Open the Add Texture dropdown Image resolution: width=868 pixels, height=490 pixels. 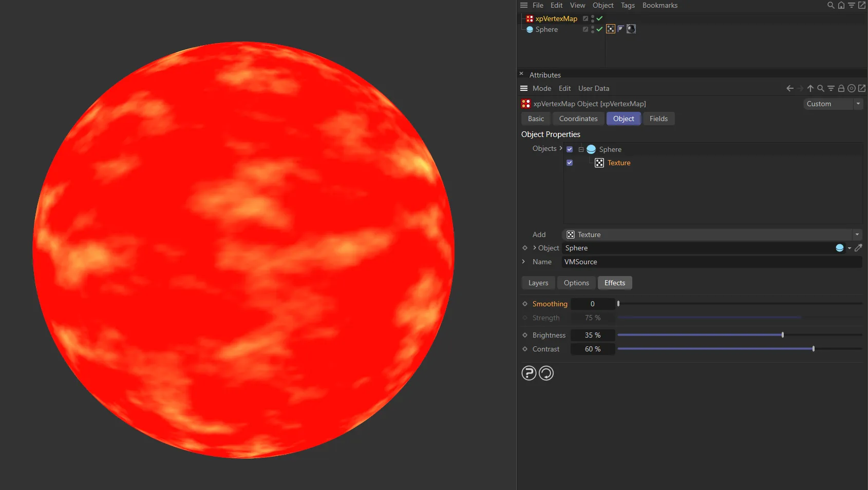pos(857,234)
